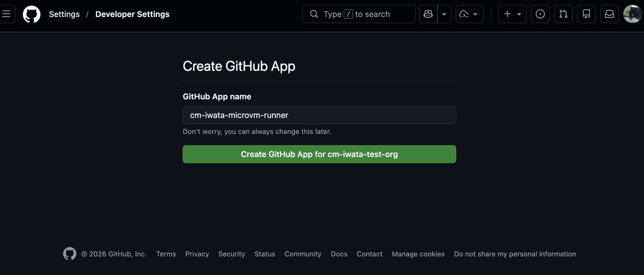The width and height of the screenshot is (644, 275).
Task: Open the Create new plus menu
Action: click(512, 14)
